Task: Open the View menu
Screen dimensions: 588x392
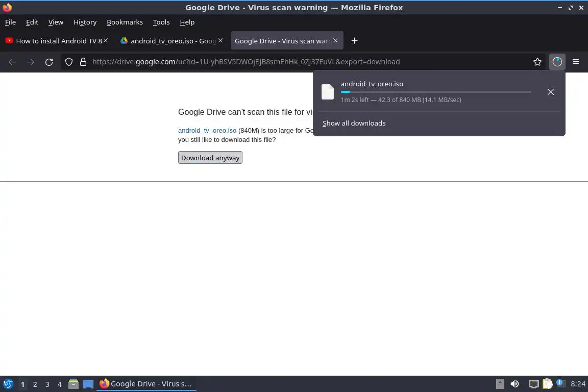Action: coord(56,22)
